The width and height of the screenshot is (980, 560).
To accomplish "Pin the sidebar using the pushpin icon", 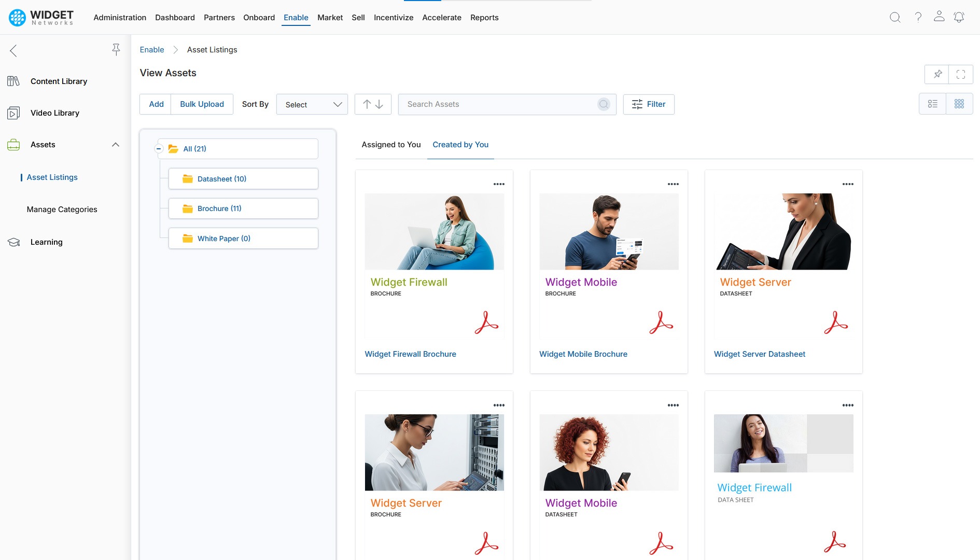I will (116, 50).
